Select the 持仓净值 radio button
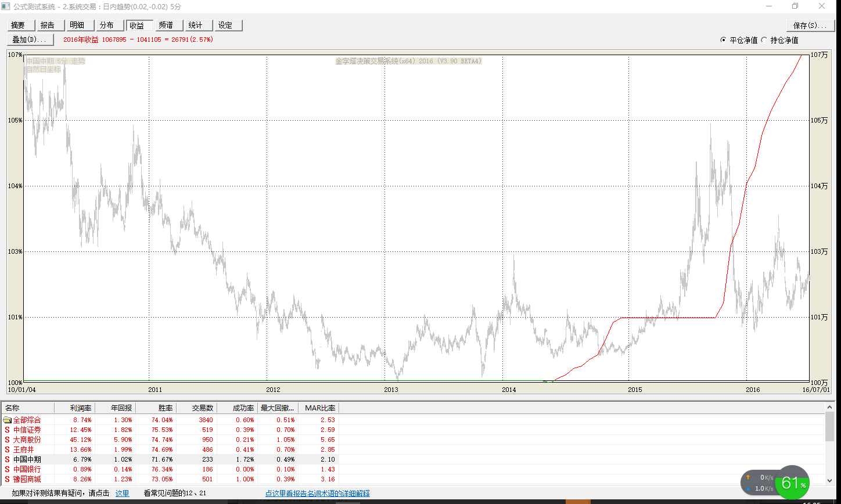 point(764,40)
